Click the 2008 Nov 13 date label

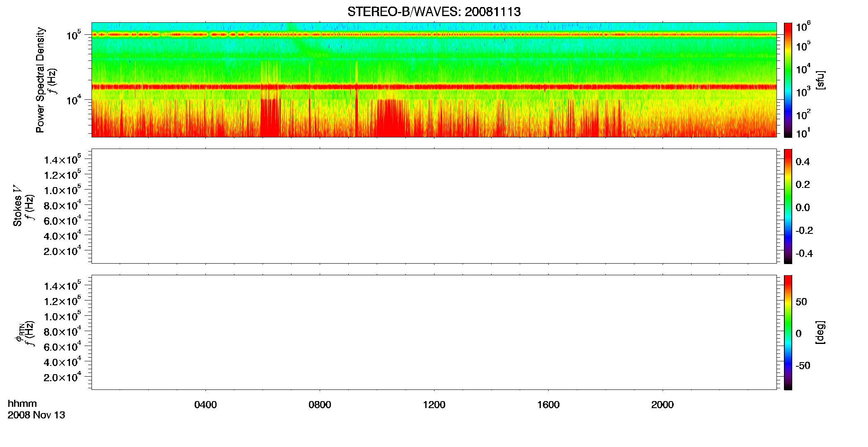(36, 415)
